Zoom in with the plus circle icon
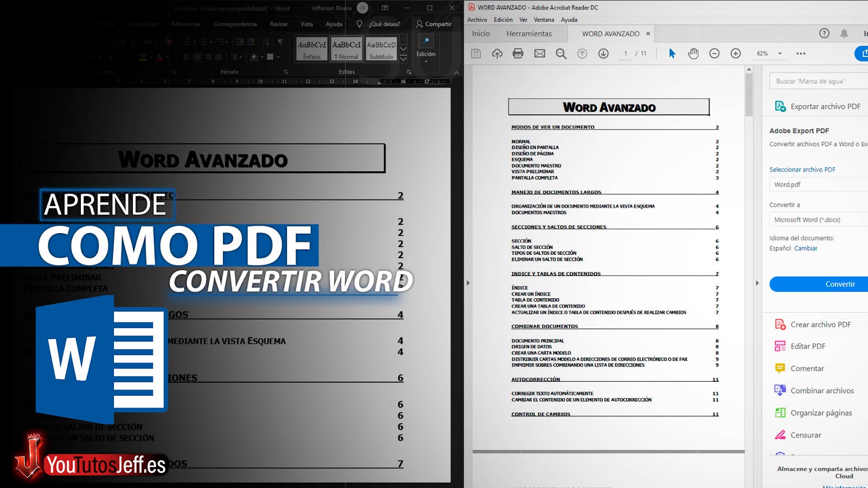 pos(736,53)
